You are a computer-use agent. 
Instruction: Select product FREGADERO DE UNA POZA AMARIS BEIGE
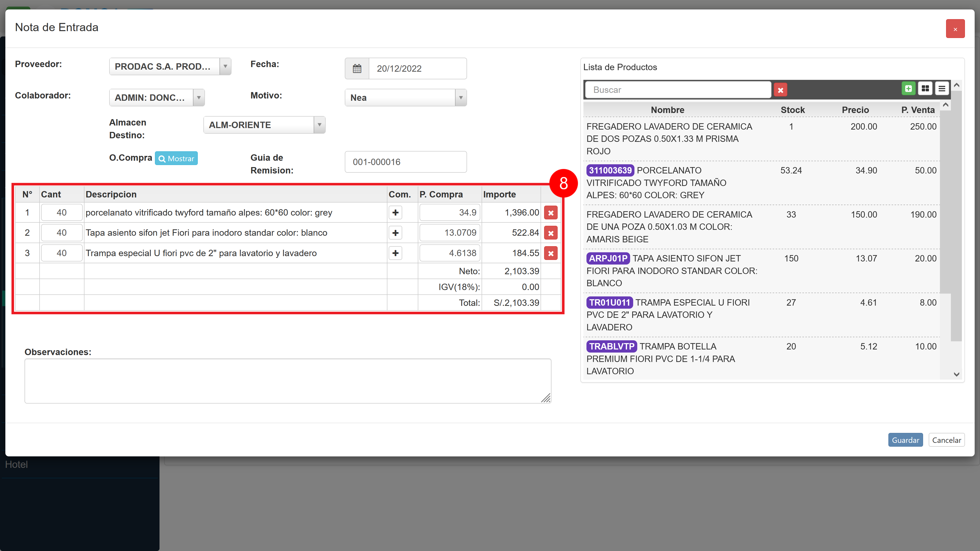(761, 227)
